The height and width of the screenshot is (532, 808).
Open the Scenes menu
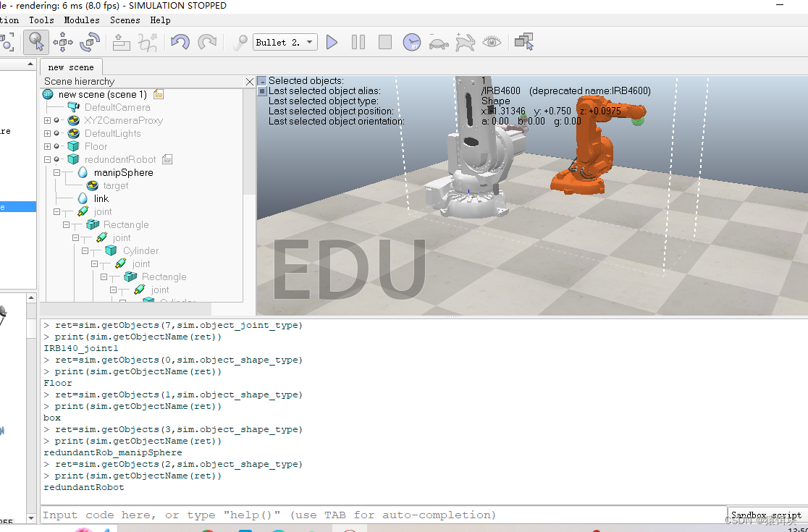125,20
